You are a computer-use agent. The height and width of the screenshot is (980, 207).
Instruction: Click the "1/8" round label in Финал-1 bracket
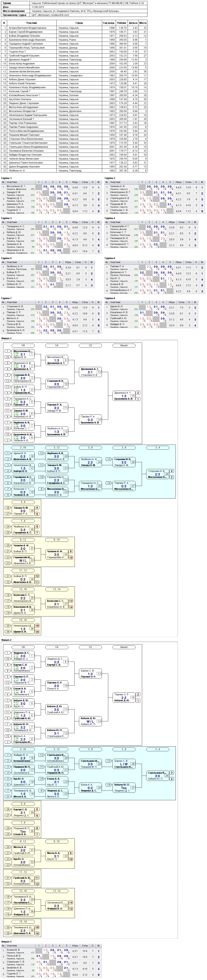23,345
